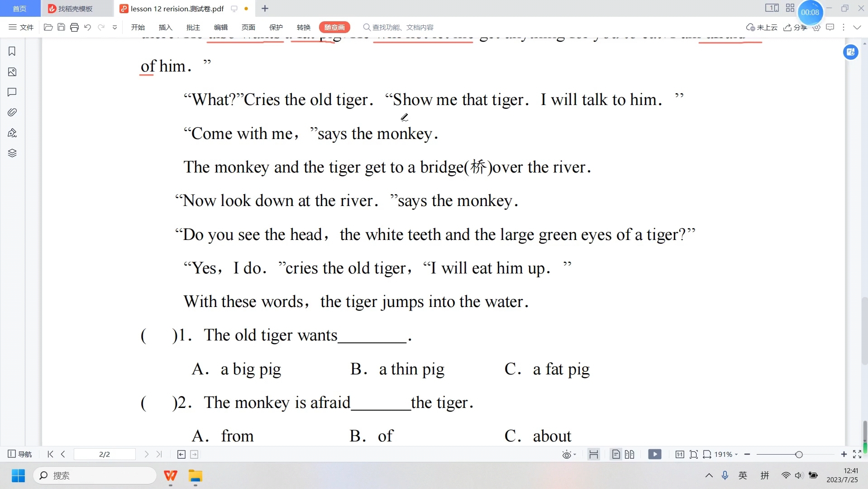This screenshot has width=868, height=489.
Task: Click the window layout switch icon
Action: pos(772,8)
